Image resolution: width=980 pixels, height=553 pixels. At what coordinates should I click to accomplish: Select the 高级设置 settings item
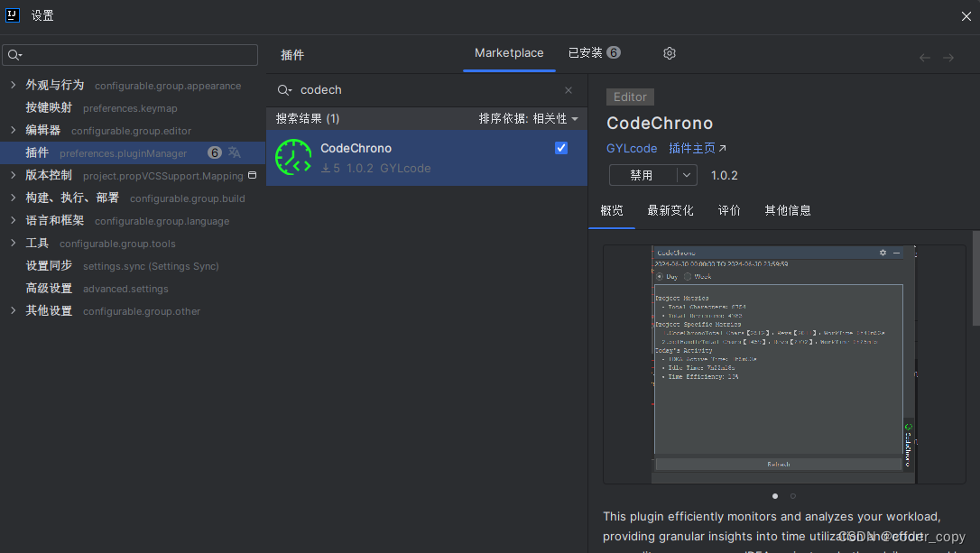tap(133, 288)
